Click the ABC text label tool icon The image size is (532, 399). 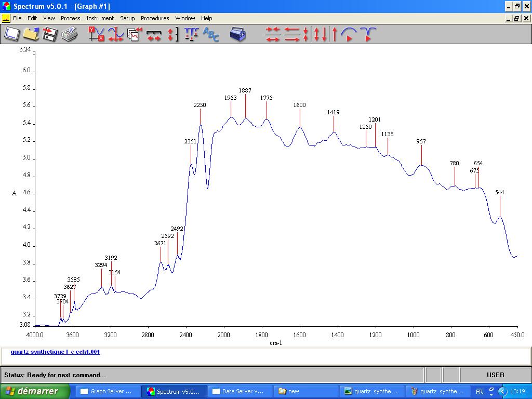tap(211, 34)
